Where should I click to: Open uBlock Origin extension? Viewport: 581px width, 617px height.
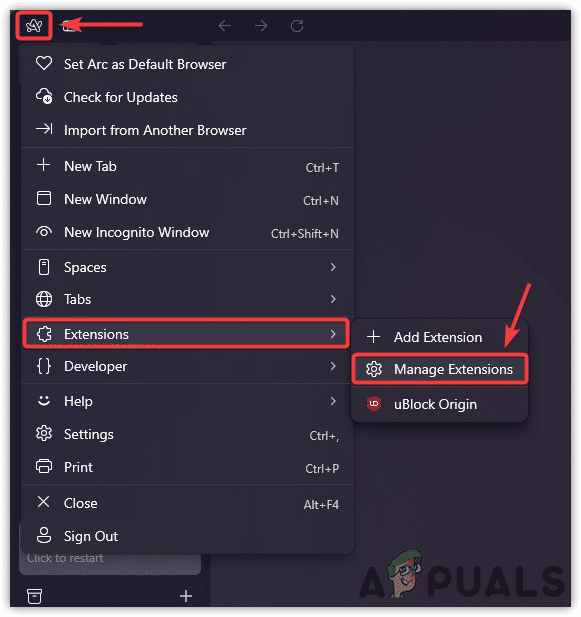[x=439, y=405]
